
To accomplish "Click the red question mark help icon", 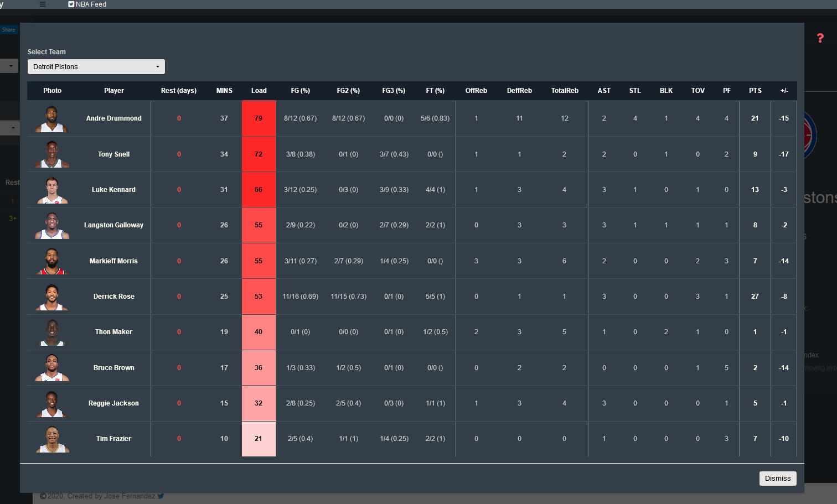I will [x=820, y=38].
